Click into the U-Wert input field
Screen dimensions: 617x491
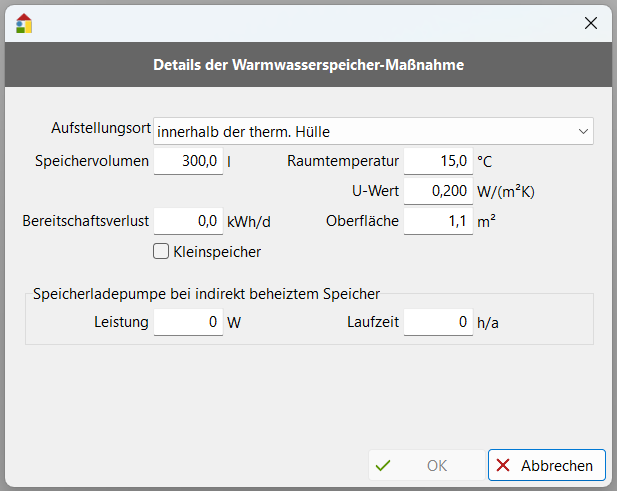pyautogui.click(x=437, y=190)
